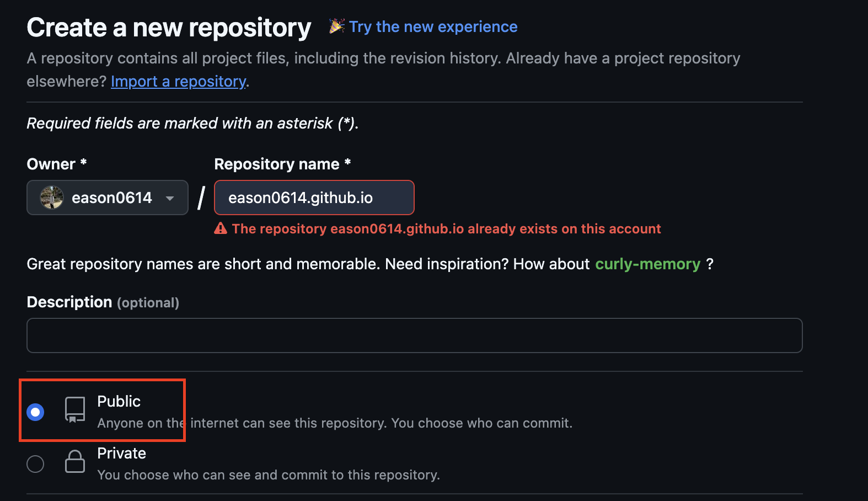Click the "Description (optional)" label
Image resolution: width=868 pixels, height=501 pixels.
103,302
